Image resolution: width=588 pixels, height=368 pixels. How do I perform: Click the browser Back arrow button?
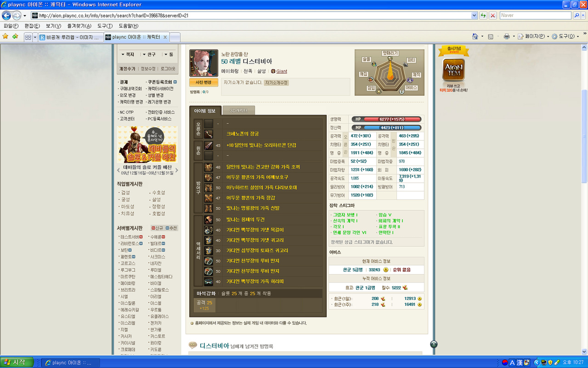(x=7, y=15)
